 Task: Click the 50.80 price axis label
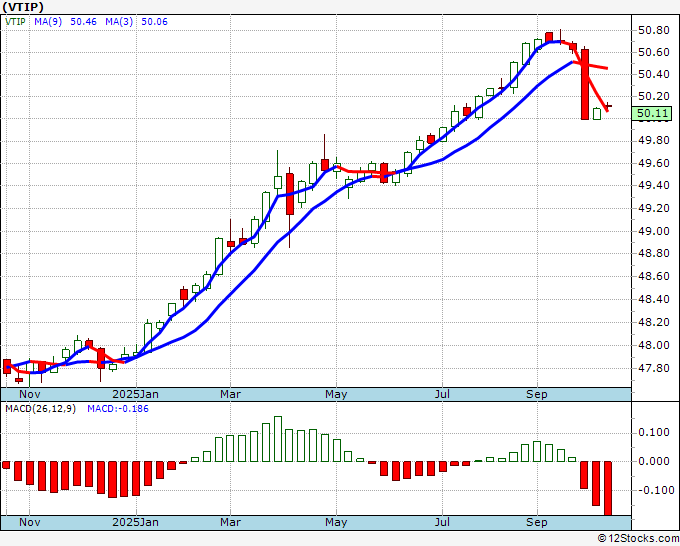pos(654,30)
